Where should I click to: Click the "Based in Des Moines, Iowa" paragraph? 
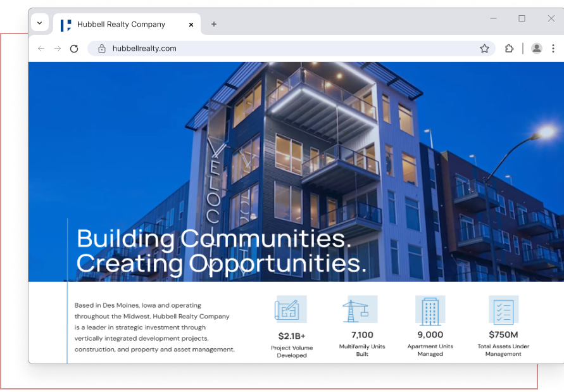[x=154, y=327]
